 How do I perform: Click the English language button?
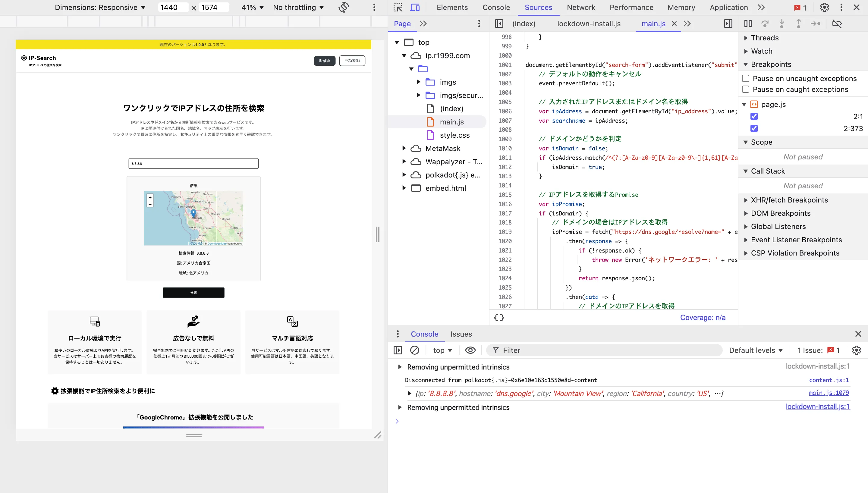click(324, 61)
